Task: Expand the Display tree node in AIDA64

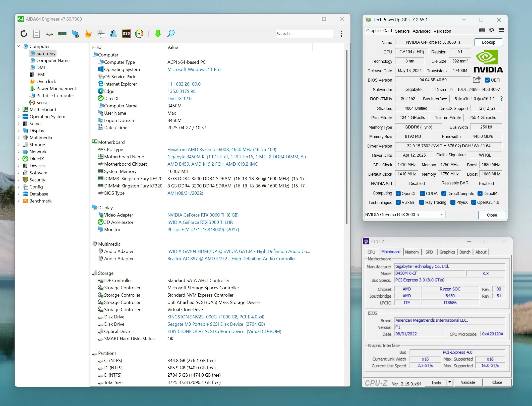Action: 19,130
